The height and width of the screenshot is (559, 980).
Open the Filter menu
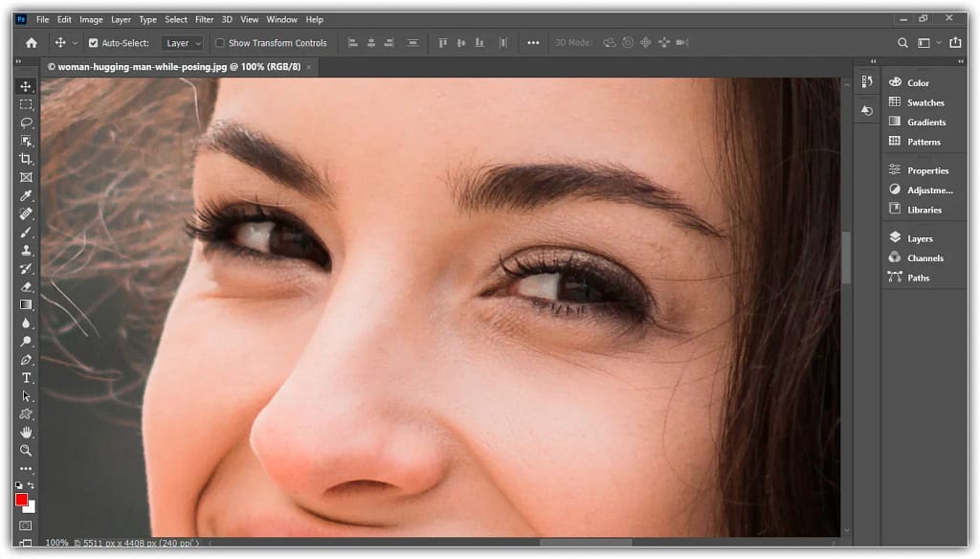point(204,19)
